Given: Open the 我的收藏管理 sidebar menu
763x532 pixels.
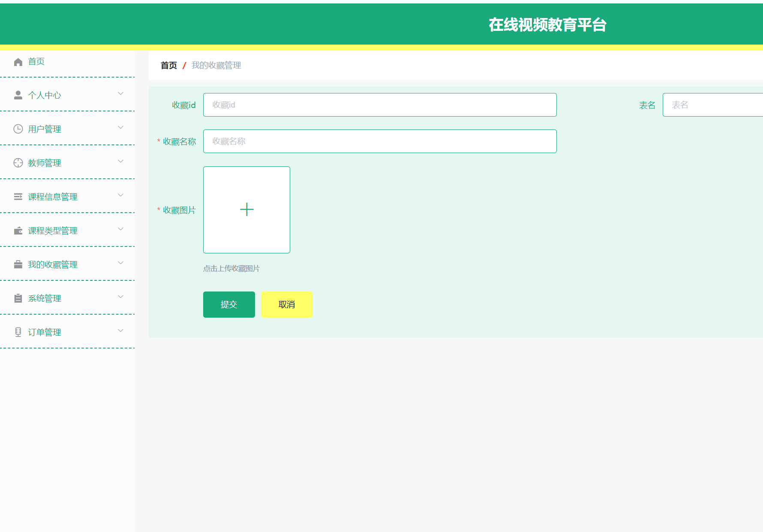Looking at the screenshot, I should tap(120, 262).
